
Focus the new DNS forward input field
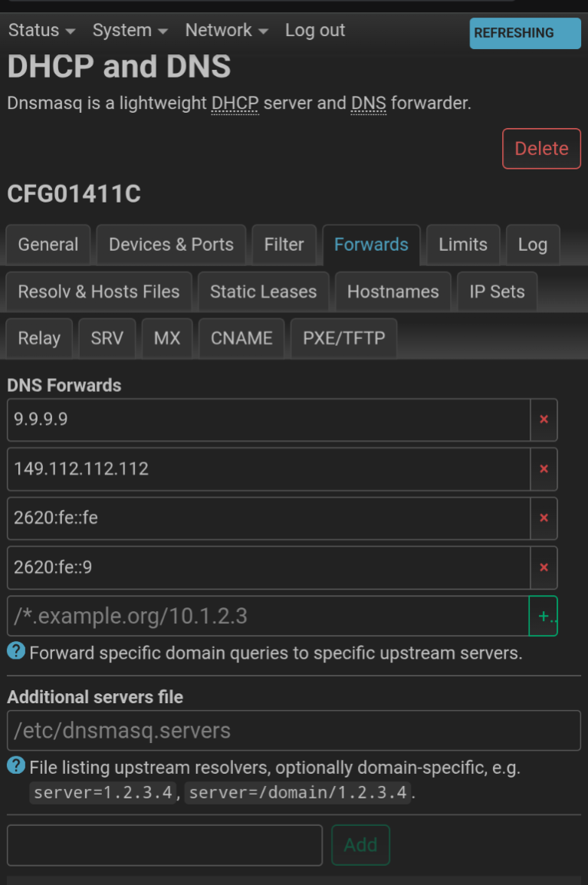click(268, 616)
